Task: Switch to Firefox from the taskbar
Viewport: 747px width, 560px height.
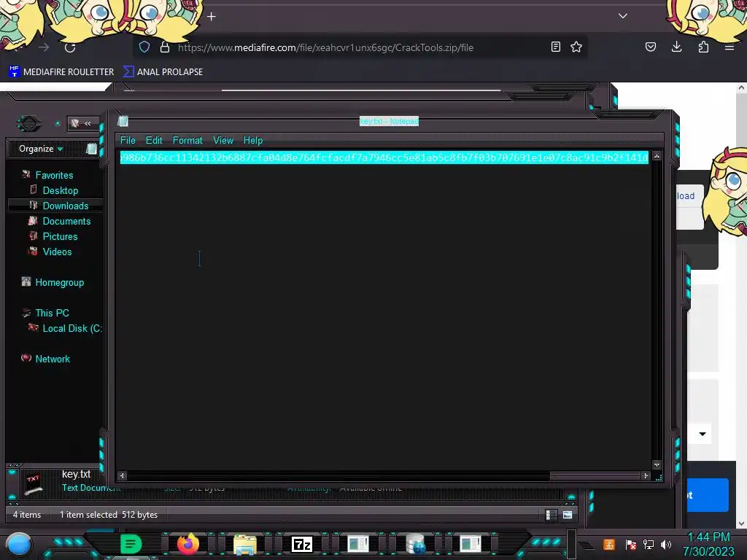Action: (x=187, y=543)
